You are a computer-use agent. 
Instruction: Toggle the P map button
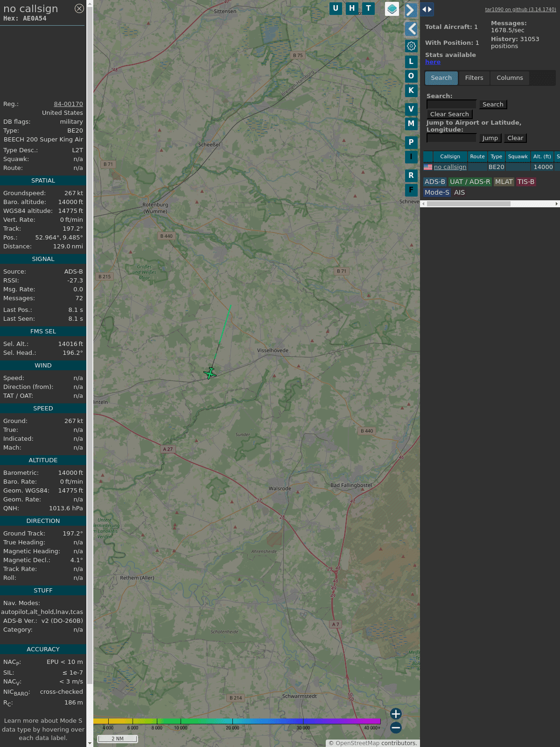(411, 142)
